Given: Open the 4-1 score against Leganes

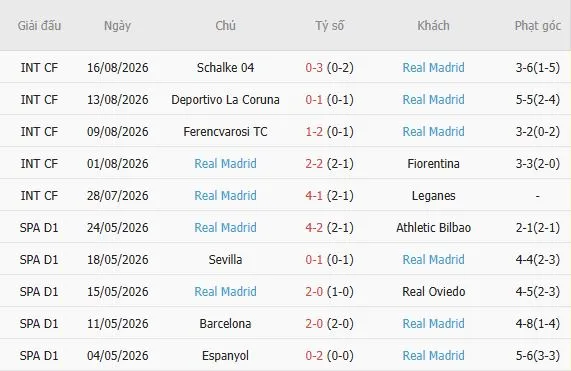Looking at the screenshot, I should point(314,196).
